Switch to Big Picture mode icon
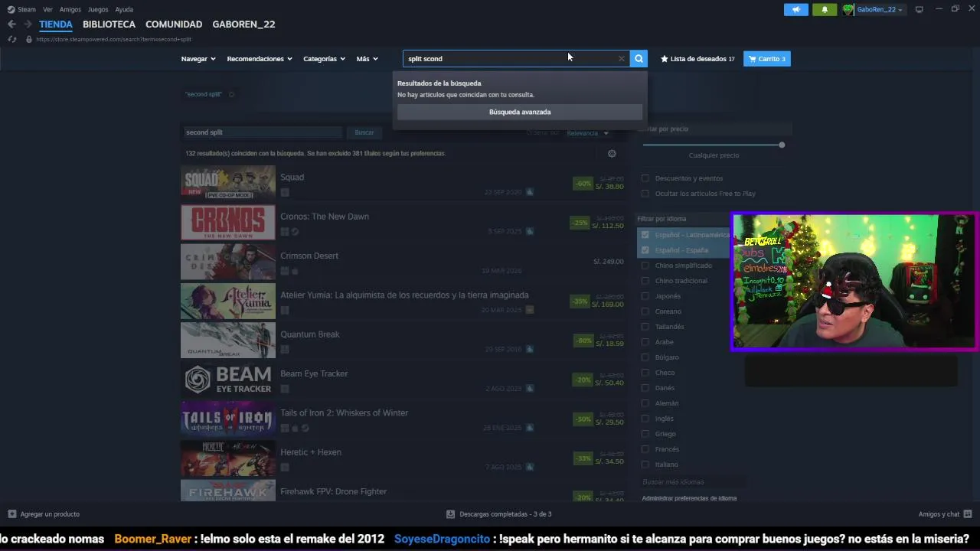The image size is (980, 551). pos(919,9)
